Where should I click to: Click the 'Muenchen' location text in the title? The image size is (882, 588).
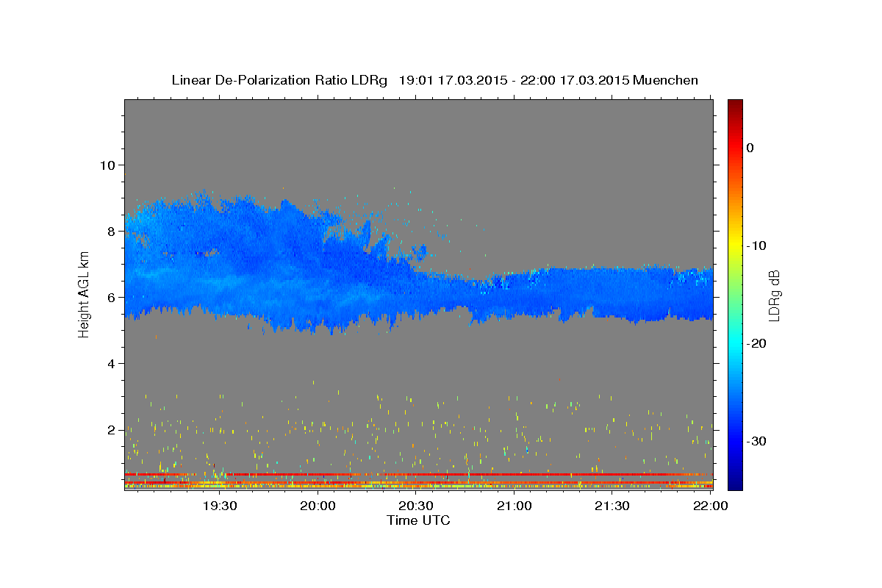665,80
